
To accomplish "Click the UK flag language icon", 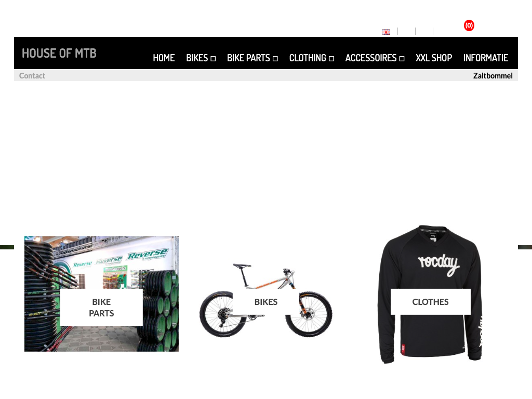I will 386,32.
